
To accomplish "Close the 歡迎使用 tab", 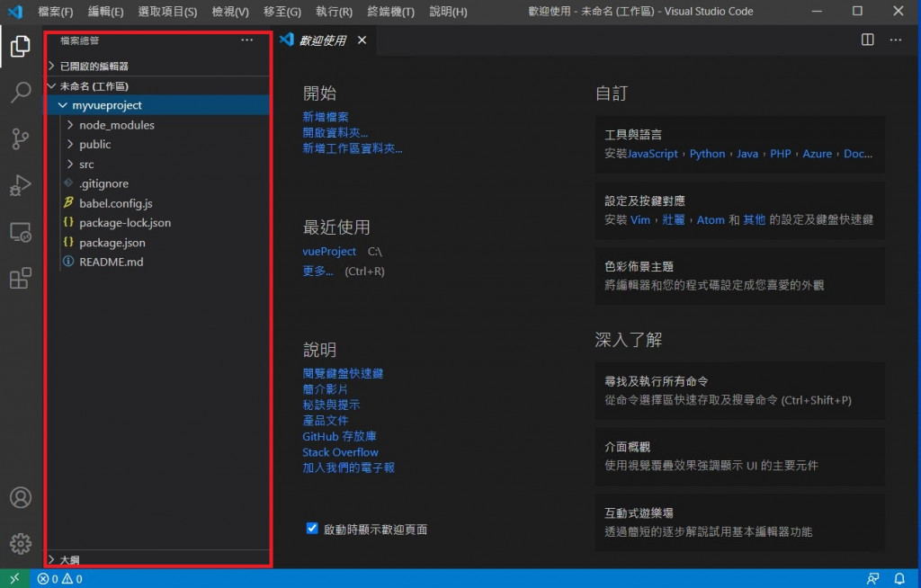I will click(x=362, y=40).
